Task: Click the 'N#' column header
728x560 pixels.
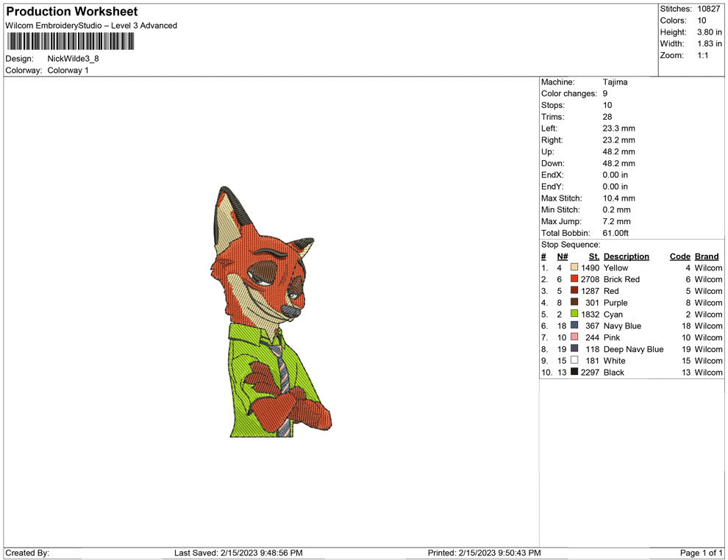Action: point(563,256)
